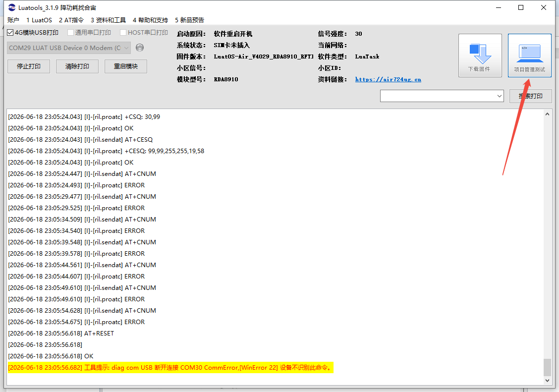Click the log scrollbar up arrow
Screen dimensions: 559x392
547,114
